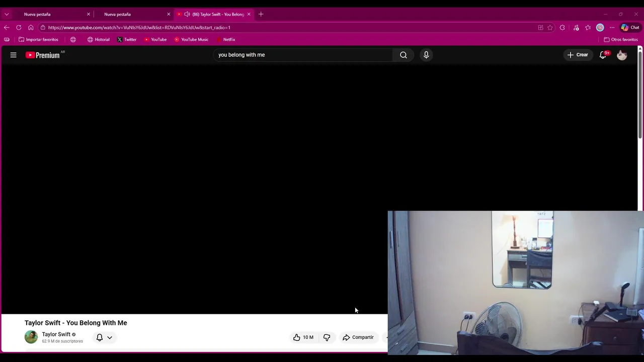The image size is (644, 362).
Task: Select the Taylor Swift YouTube tab
Action: (x=214, y=14)
